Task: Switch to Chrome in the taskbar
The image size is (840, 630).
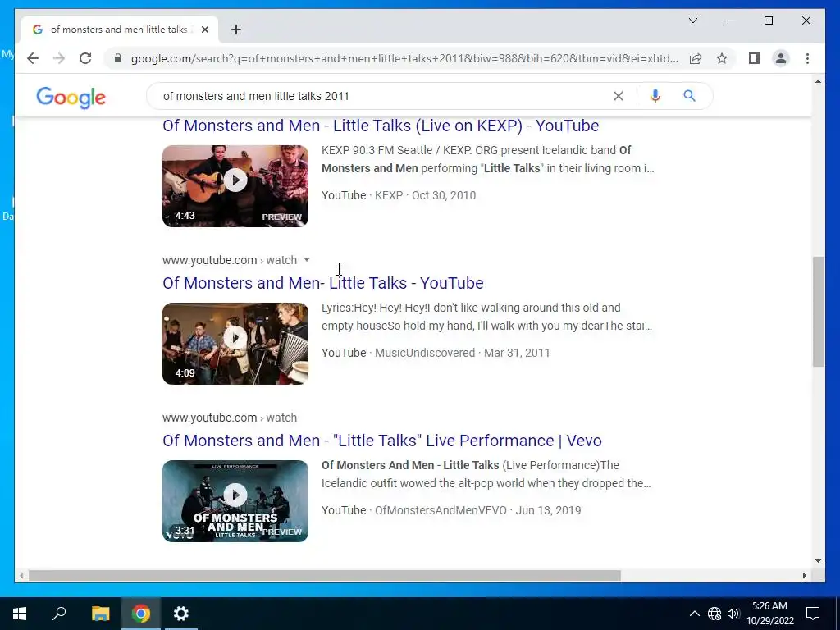Action: click(x=141, y=614)
